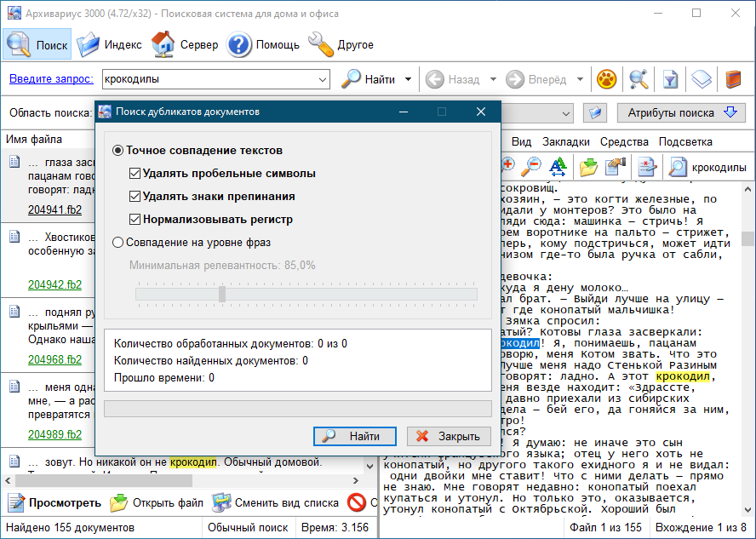Select Совпадение на уровне фраз option
This screenshot has height=539, width=756.
click(119, 243)
